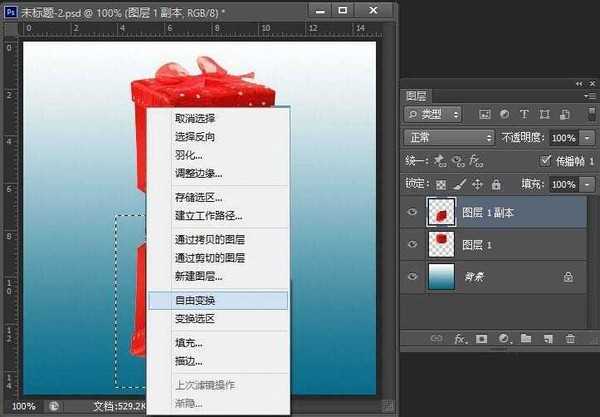Viewport: 600px width, 417px height.
Task: Add layer mask icon
Action: (481, 339)
